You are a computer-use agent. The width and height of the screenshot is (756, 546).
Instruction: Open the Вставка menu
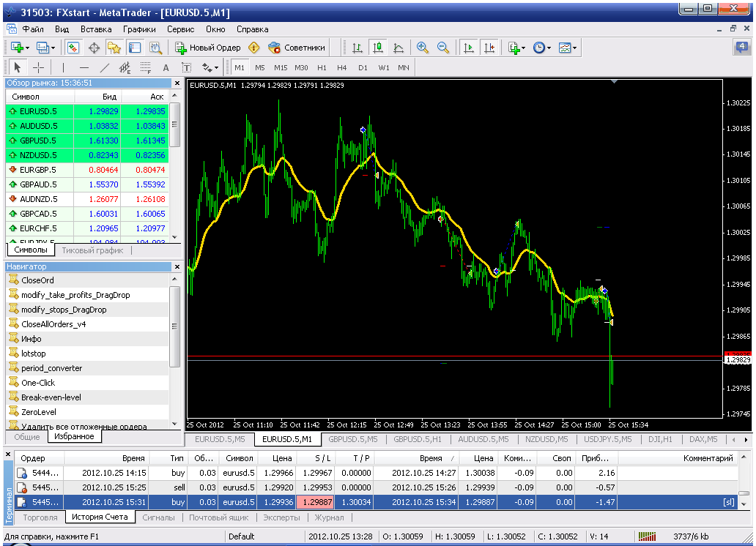click(x=96, y=29)
